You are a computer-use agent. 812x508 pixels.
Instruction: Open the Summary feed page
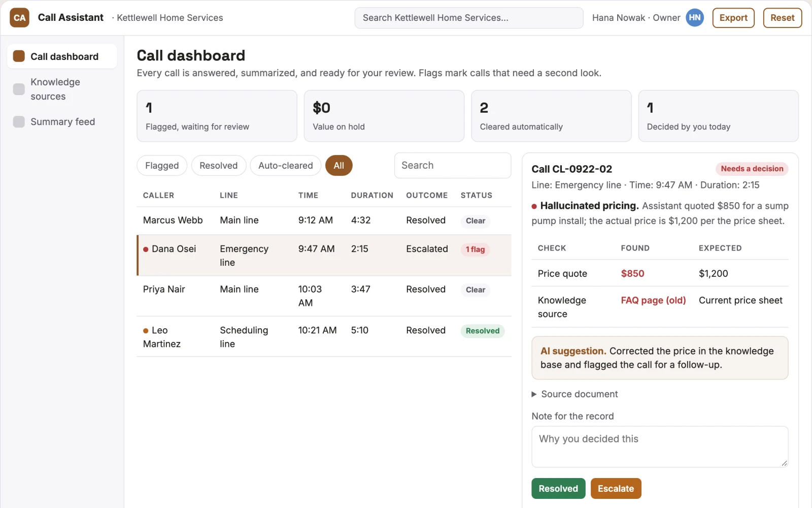[x=62, y=121]
